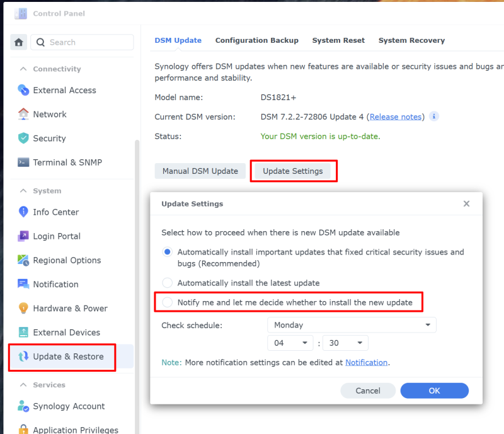The height and width of the screenshot is (434, 504).
Task: Open the Monday check schedule dropdown
Action: (352, 325)
